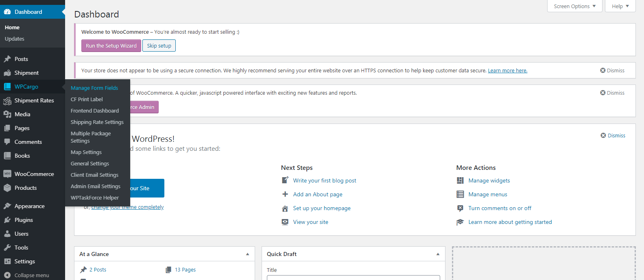Dismiss the Welcome to WordPress panel
Screen dimensions: 644x280
[613, 135]
